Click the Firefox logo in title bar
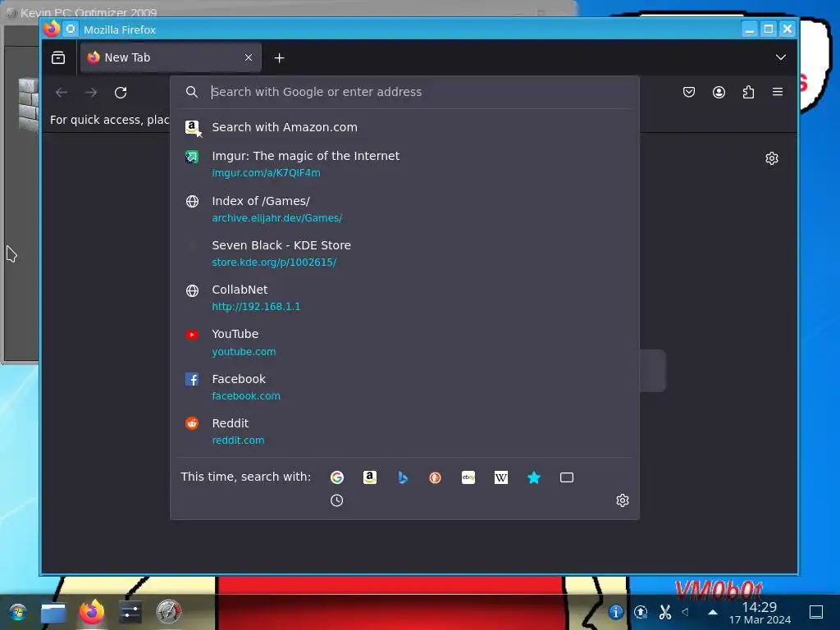Screen dimensions: 840x630 pos(52,29)
